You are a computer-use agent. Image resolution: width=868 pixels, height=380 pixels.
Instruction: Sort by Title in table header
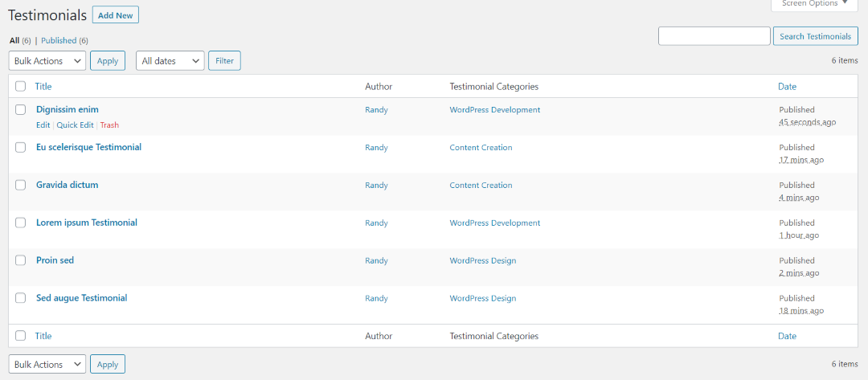43,86
